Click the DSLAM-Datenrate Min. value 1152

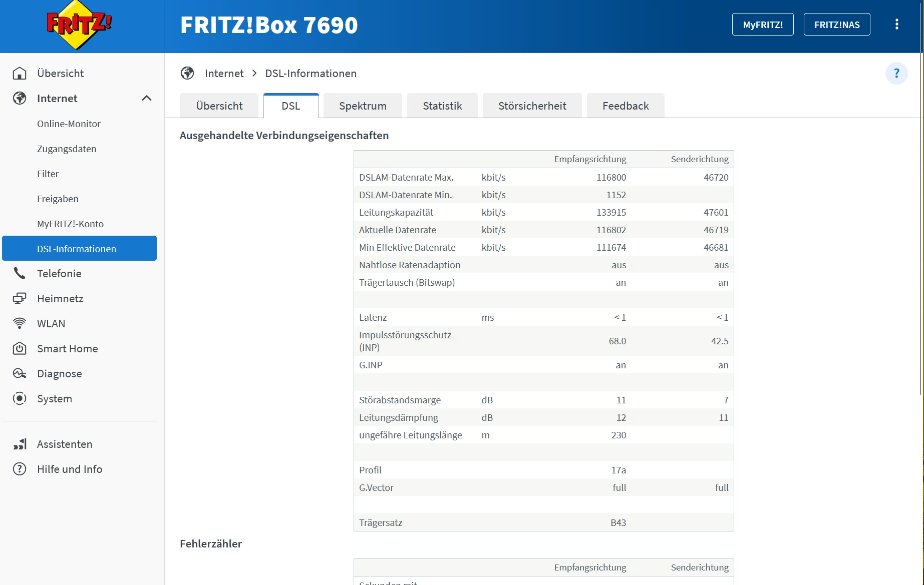tap(616, 195)
